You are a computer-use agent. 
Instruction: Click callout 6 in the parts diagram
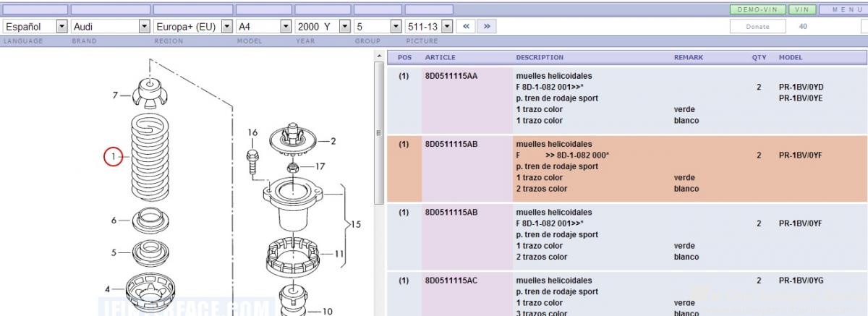pyautogui.click(x=114, y=221)
